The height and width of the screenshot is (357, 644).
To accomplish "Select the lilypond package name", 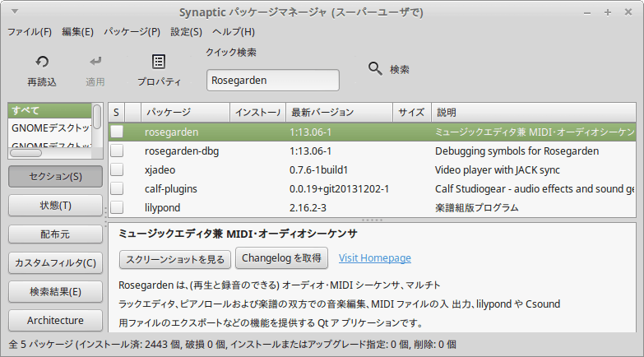I will coord(162,208).
